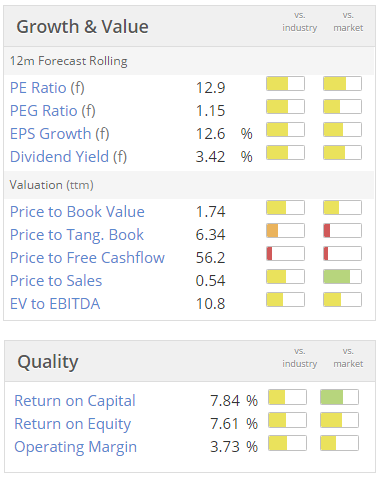382x480 pixels.
Task: Click the EPS Growth (f) link
Action: pyautogui.click(x=60, y=134)
